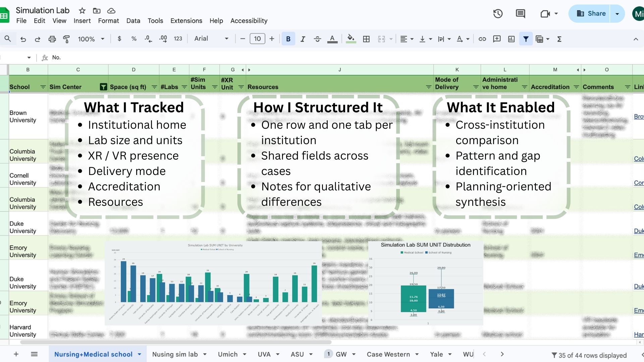Toggle bold formatting button
Screen dimensions: 644x362
pyautogui.click(x=288, y=39)
